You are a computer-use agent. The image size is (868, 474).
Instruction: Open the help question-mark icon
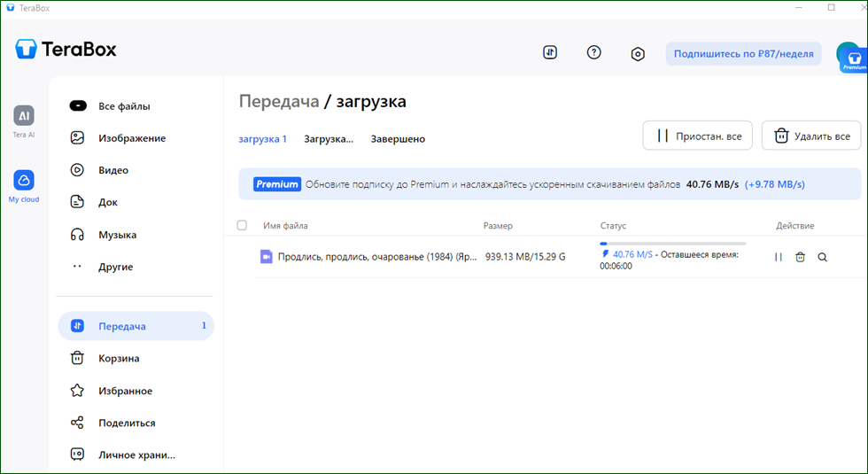tap(594, 52)
